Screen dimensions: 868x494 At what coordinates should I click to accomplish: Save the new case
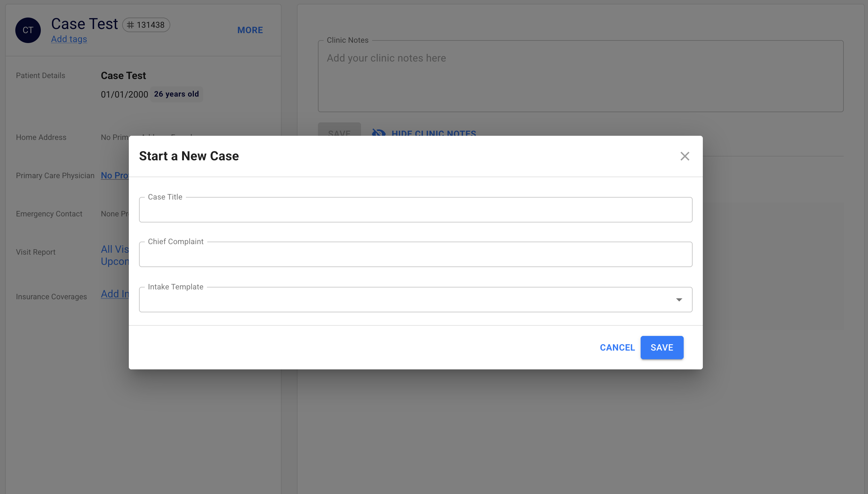[x=662, y=347]
